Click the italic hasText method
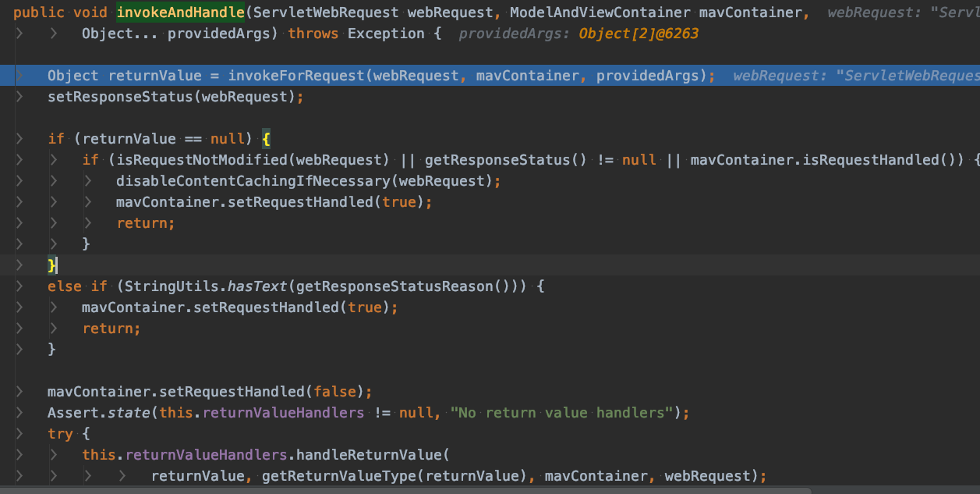Screen dimensions: 980x494 (258, 286)
